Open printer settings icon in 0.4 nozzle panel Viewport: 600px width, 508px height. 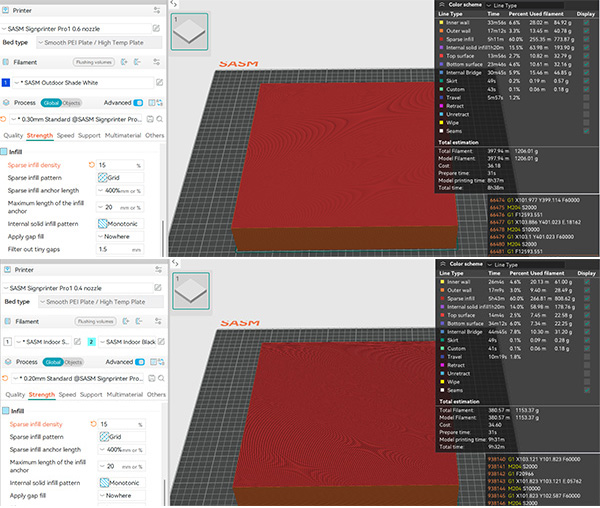158,269
